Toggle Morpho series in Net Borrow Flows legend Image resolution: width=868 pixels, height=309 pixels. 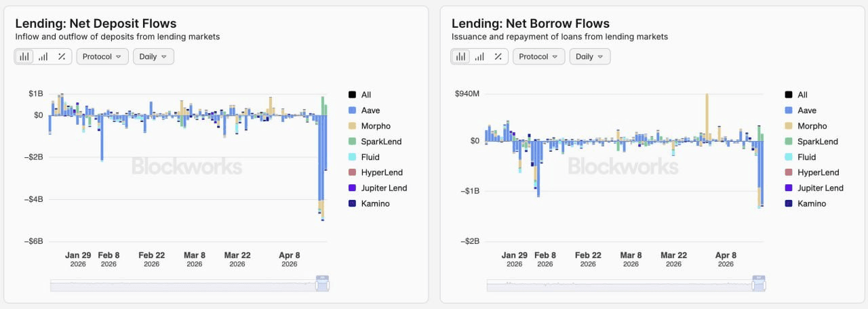[x=812, y=126]
